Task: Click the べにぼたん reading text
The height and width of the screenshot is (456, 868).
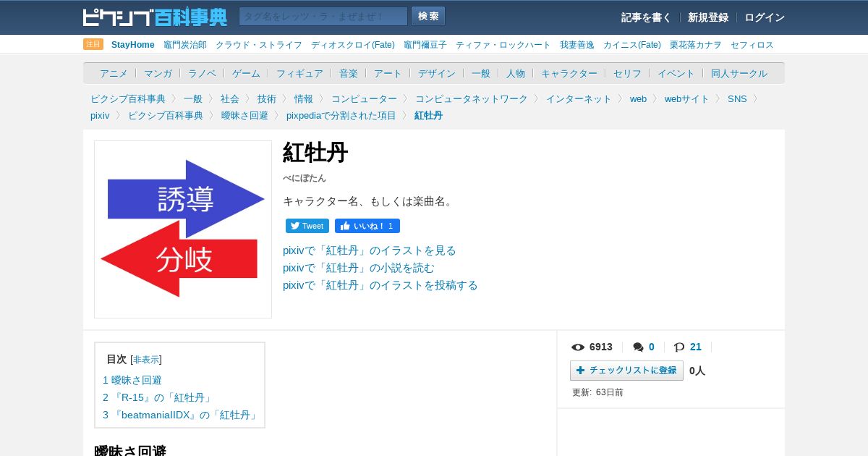Action: (305, 178)
